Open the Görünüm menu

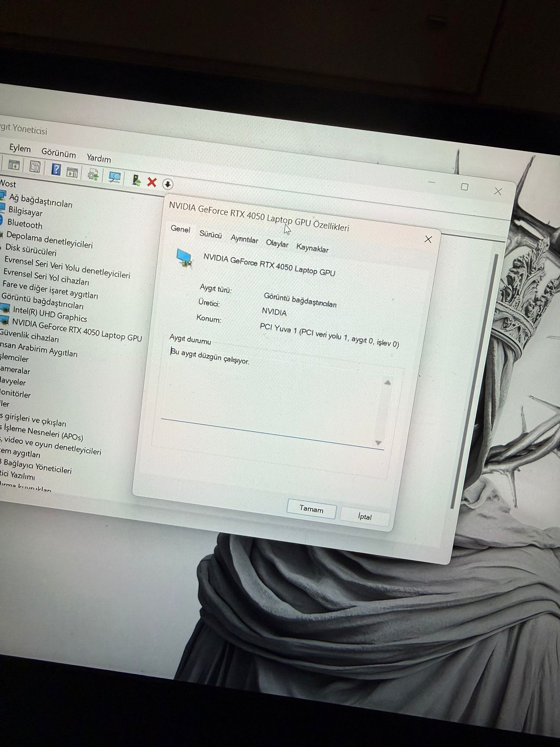[x=58, y=153]
